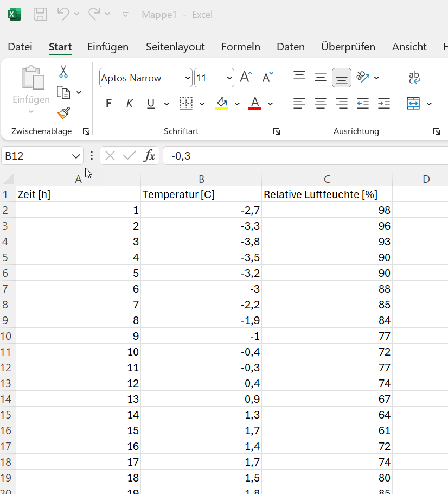
Task: Open the underline style dropdown arrow
Action: (x=167, y=104)
